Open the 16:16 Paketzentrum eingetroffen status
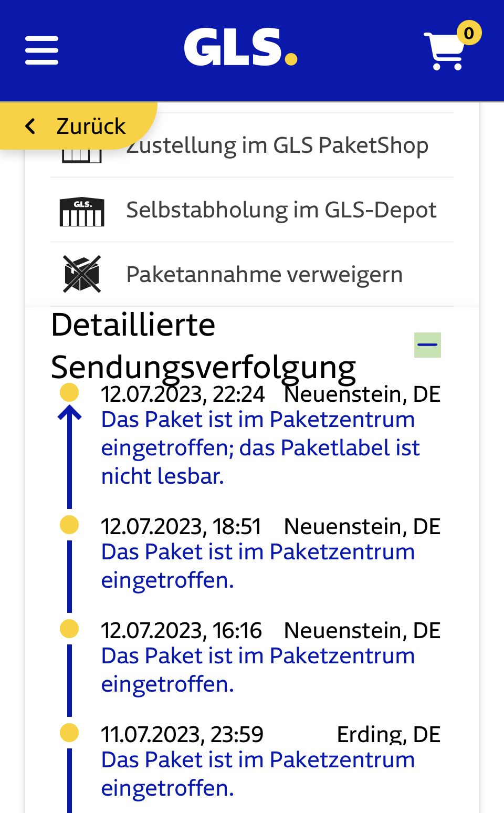This screenshot has width=504, height=813. pyautogui.click(x=257, y=670)
